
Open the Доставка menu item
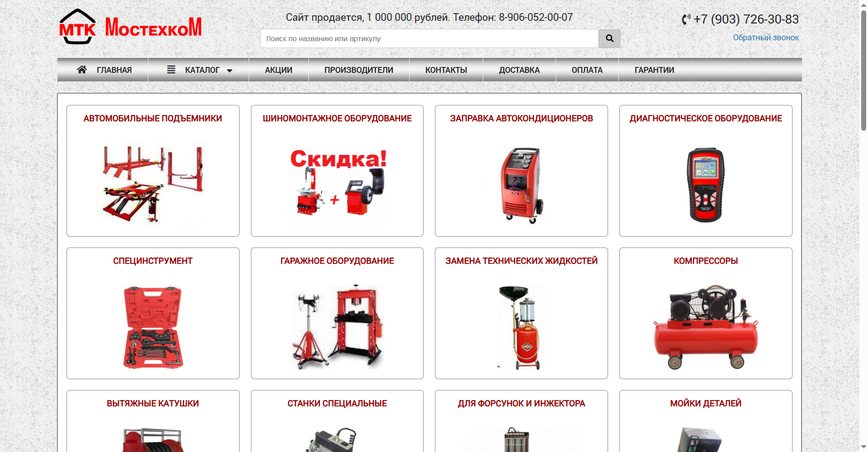[519, 70]
